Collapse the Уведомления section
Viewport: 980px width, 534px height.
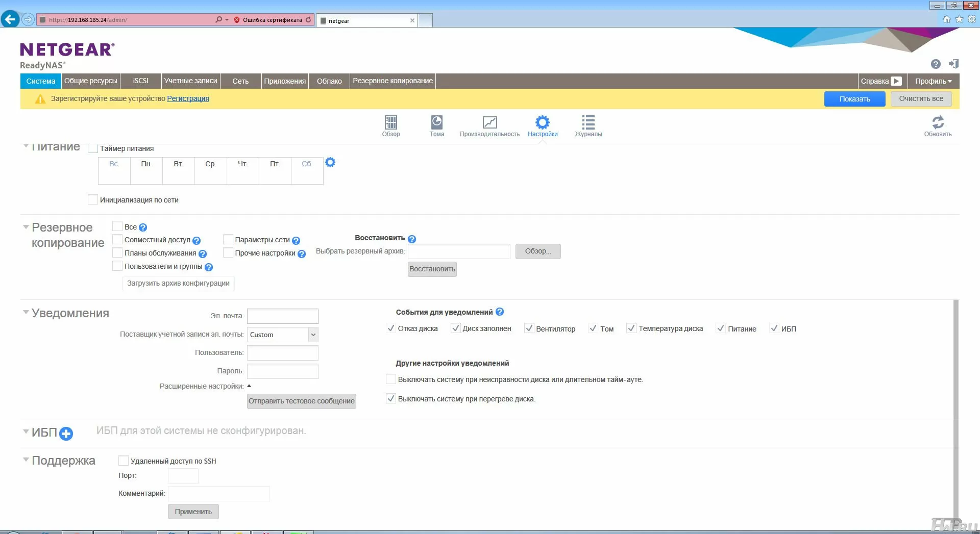click(26, 313)
